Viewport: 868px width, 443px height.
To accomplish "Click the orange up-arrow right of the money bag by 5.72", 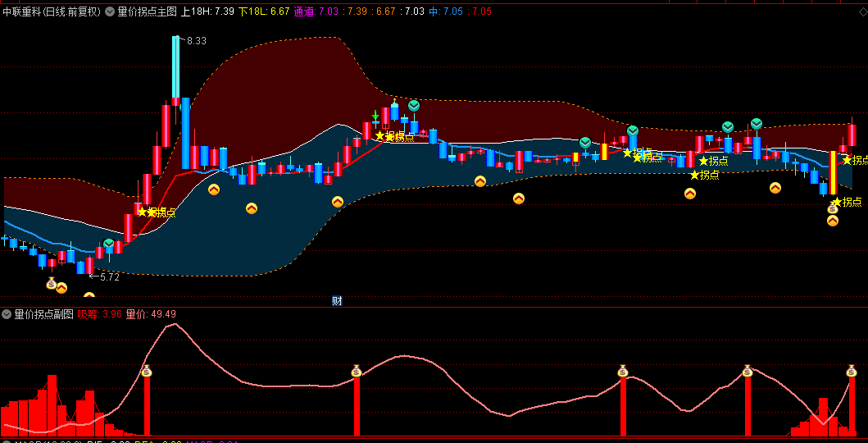I will click(x=61, y=288).
